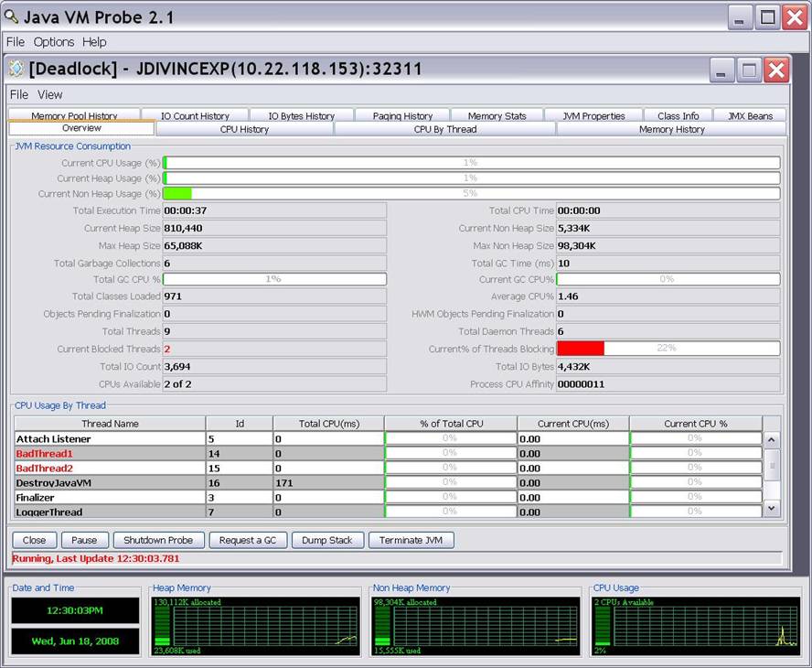The width and height of the screenshot is (812, 668).
Task: Select the Class Info tab
Action: click(678, 116)
